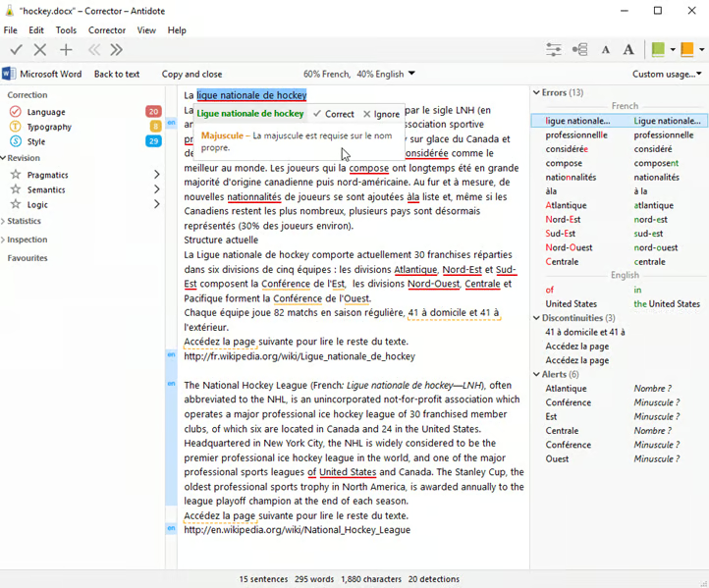Select the 'professionnellle' error in list
The height and width of the screenshot is (588, 709).
tap(576, 134)
